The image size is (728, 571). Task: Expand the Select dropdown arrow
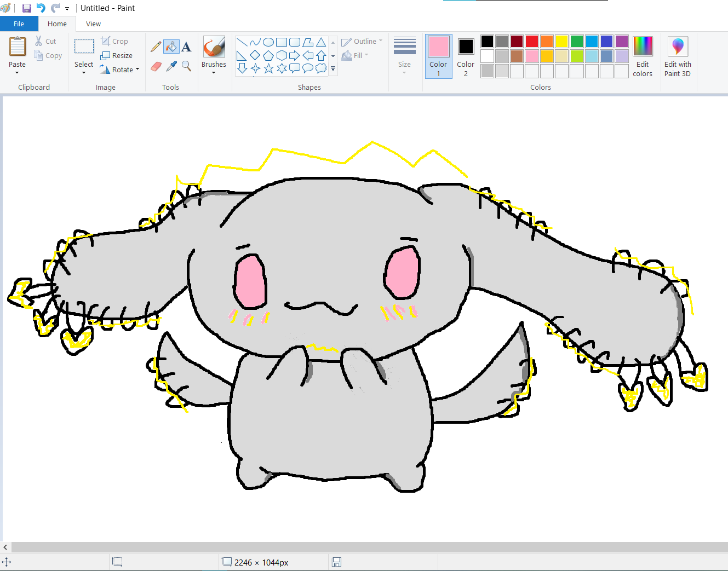tap(84, 72)
